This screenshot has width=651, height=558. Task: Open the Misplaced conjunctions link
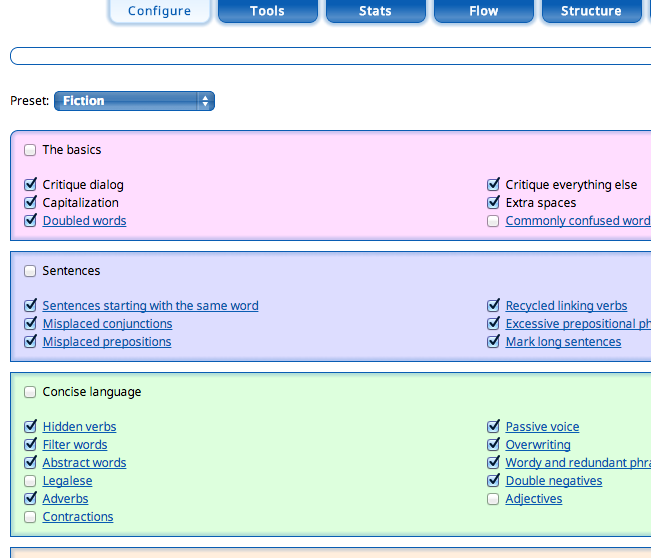click(x=107, y=324)
